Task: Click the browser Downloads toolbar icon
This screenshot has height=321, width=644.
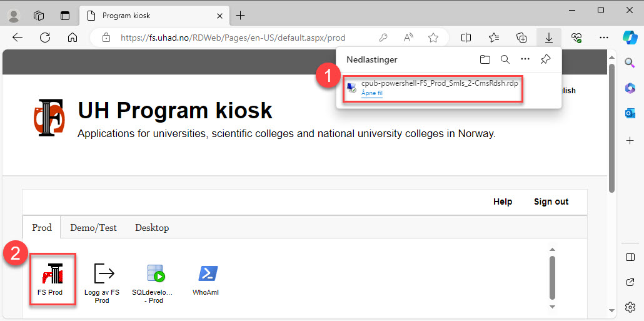Action: pyautogui.click(x=549, y=38)
